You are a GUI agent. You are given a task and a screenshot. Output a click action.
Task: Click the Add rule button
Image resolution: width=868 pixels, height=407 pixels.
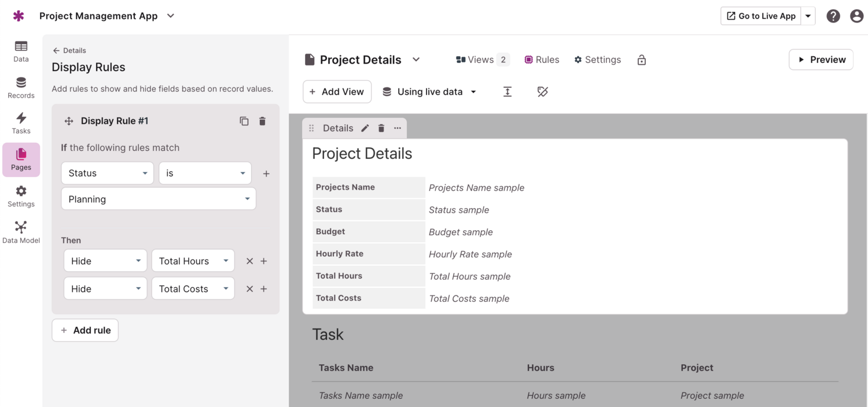[x=85, y=331]
